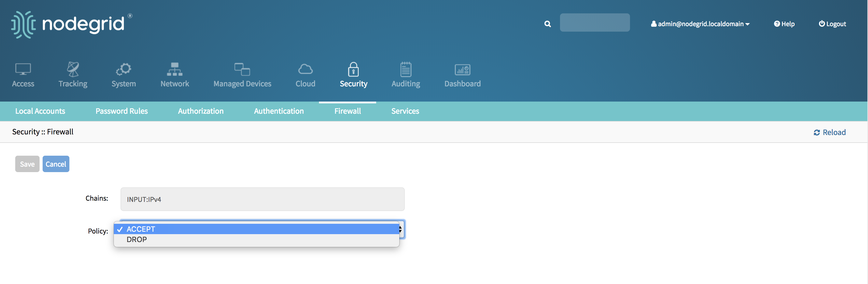868x284 pixels.
Task: Click the Save button
Action: [x=27, y=164]
